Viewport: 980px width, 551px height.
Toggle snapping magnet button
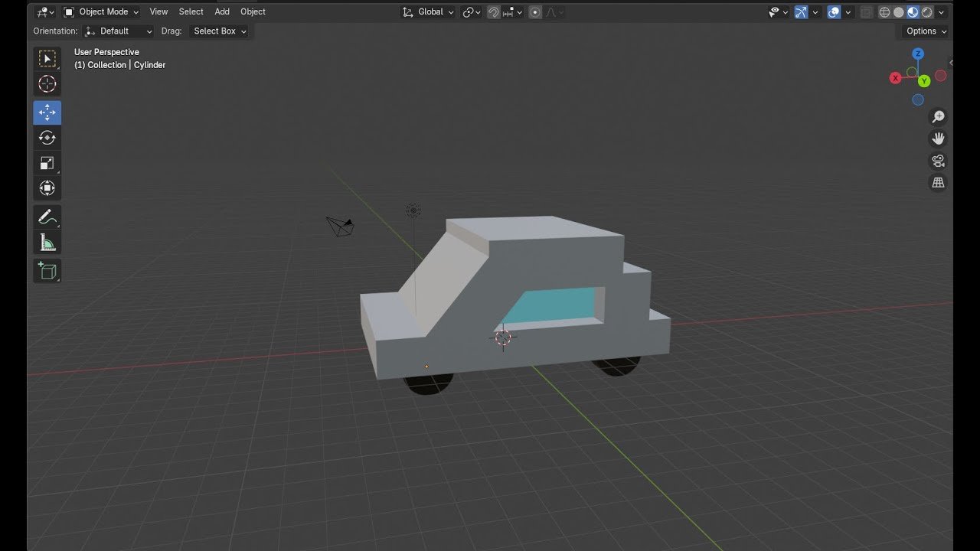[x=494, y=11]
